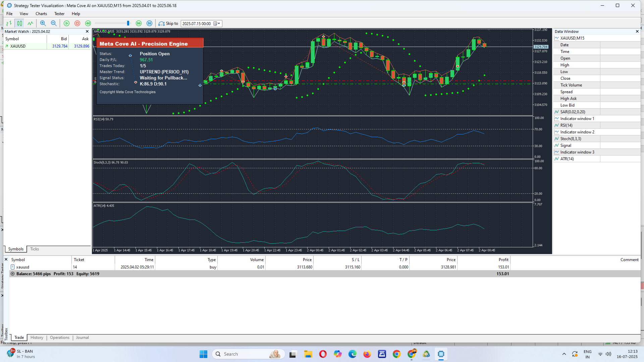Sort by the Volume column header
The width and height of the screenshot is (644, 362).
click(x=241, y=260)
